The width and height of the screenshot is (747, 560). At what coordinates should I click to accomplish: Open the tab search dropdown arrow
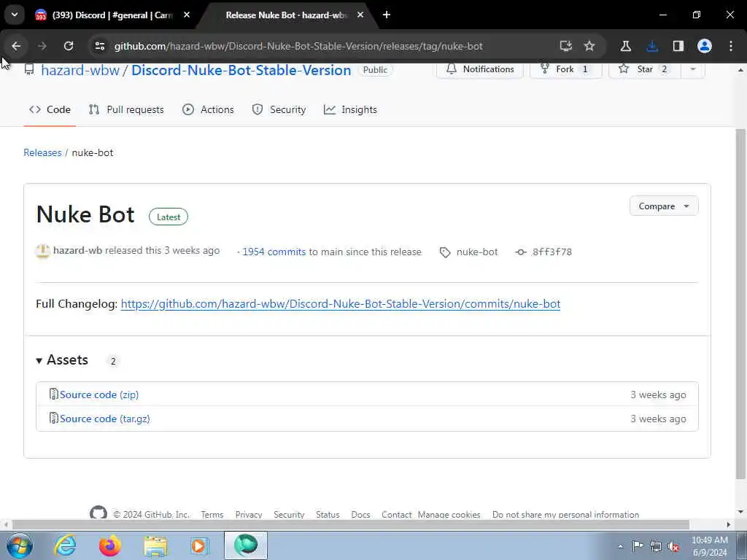click(x=15, y=15)
